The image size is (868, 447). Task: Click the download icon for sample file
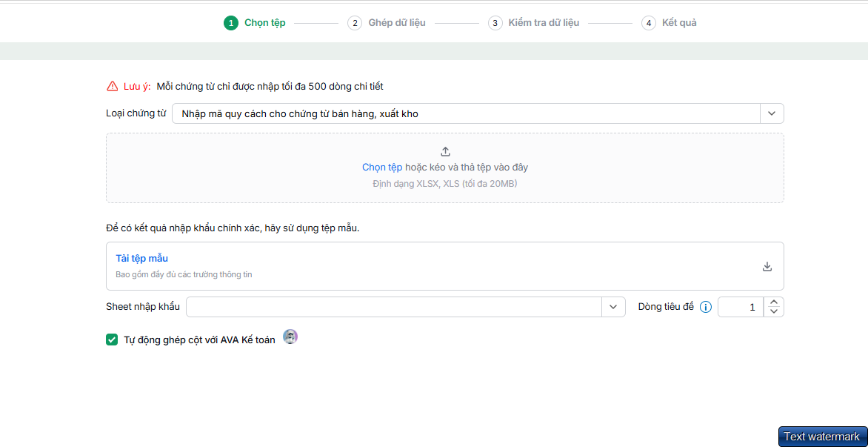(x=767, y=266)
